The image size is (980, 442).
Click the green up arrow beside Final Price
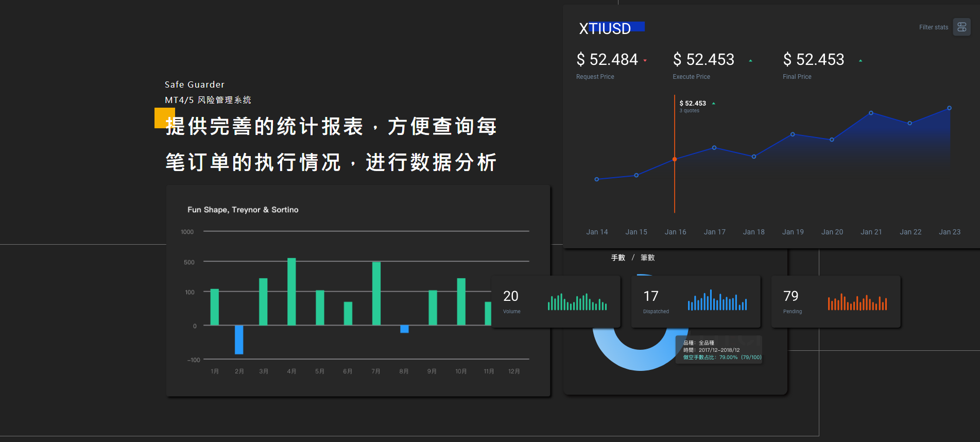pos(861,61)
